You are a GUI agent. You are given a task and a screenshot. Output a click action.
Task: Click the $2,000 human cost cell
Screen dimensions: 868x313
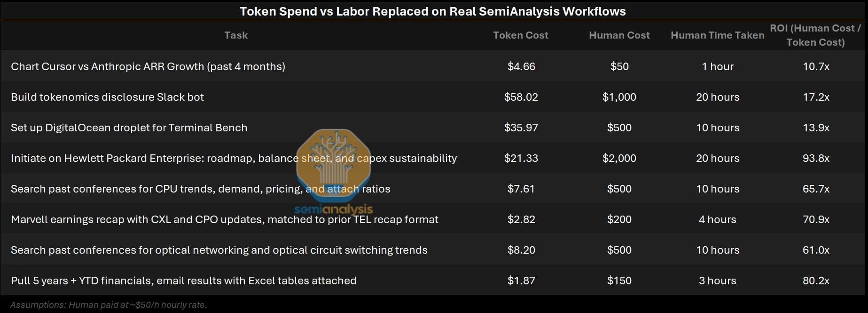[619, 158]
